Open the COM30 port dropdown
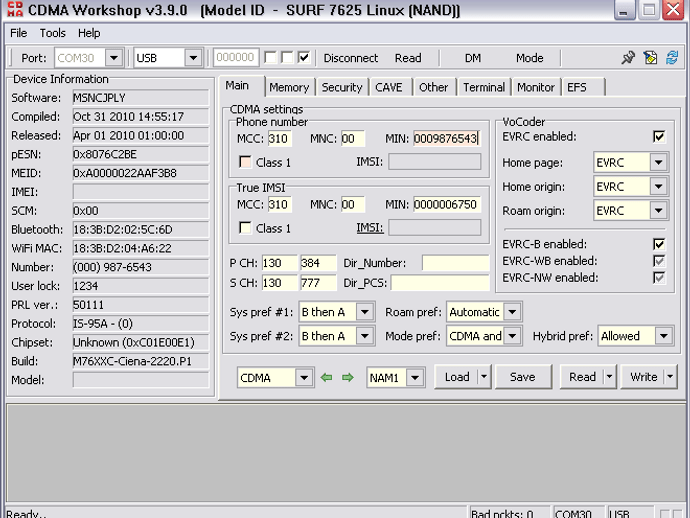Viewport: 690px width, 518px height. coord(114,58)
